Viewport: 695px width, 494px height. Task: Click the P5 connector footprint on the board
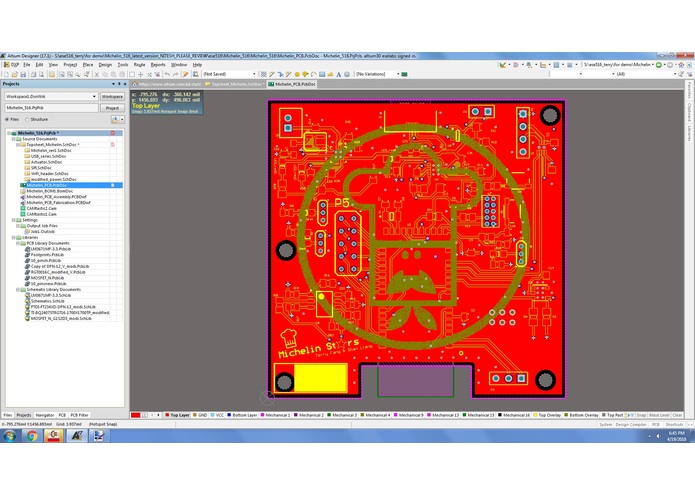tap(348, 243)
